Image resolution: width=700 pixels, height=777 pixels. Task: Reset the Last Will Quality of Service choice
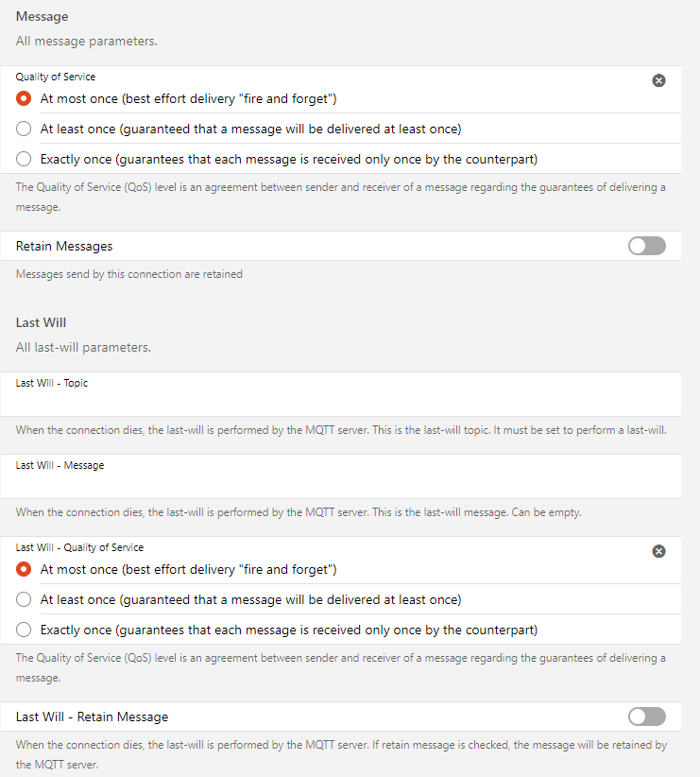659,551
